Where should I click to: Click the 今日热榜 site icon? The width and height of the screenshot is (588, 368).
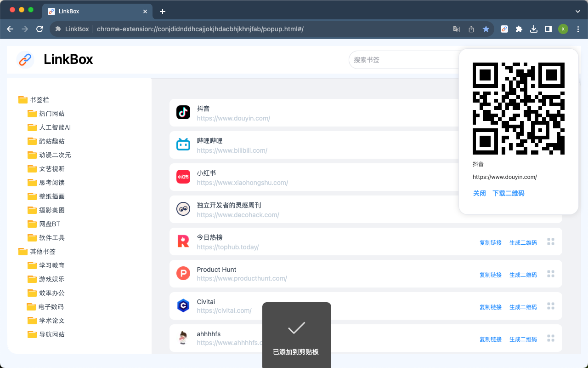(x=183, y=241)
